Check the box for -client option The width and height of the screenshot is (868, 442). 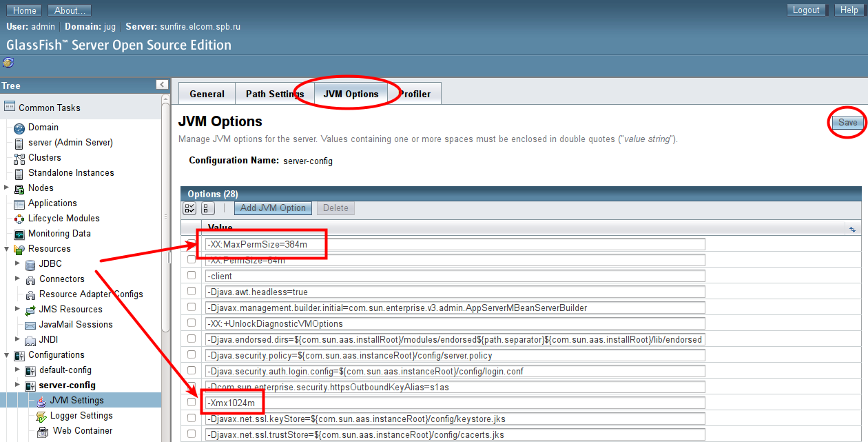[x=192, y=276]
